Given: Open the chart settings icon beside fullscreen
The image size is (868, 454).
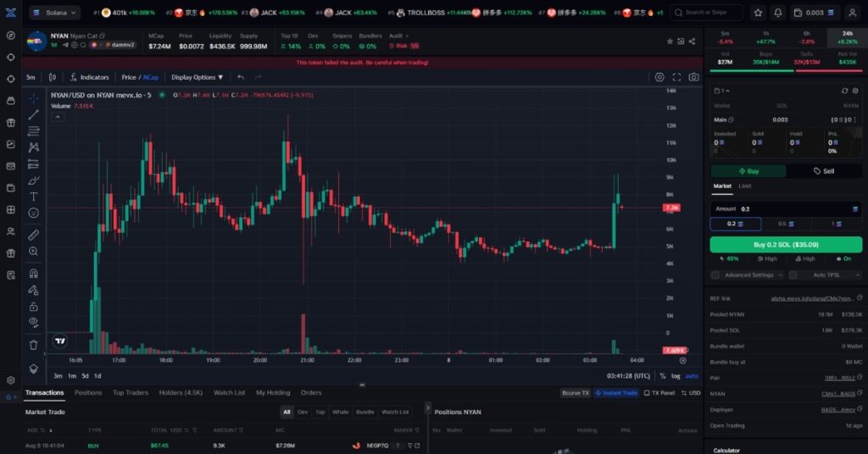Looking at the screenshot, I should pyautogui.click(x=659, y=77).
